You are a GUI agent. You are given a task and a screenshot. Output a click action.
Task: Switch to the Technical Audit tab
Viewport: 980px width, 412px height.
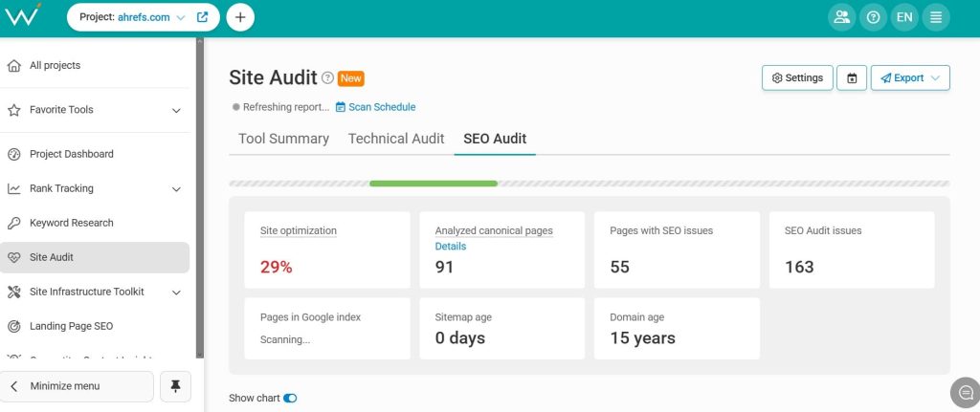click(x=396, y=139)
